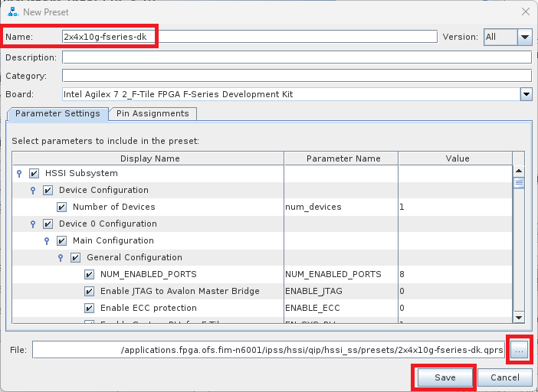Collapse the Main Configuration tree node

point(47,241)
